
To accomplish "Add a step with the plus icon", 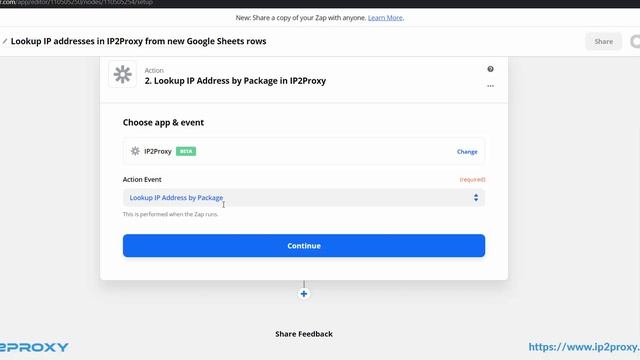I will (304, 294).
